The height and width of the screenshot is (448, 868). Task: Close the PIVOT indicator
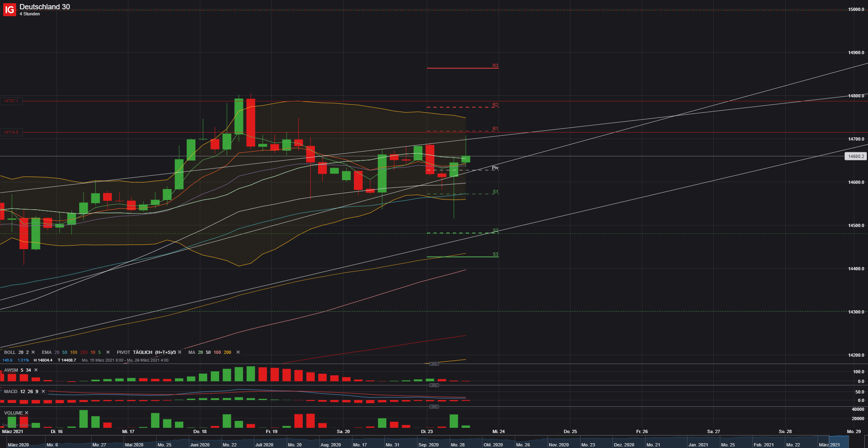point(180,352)
